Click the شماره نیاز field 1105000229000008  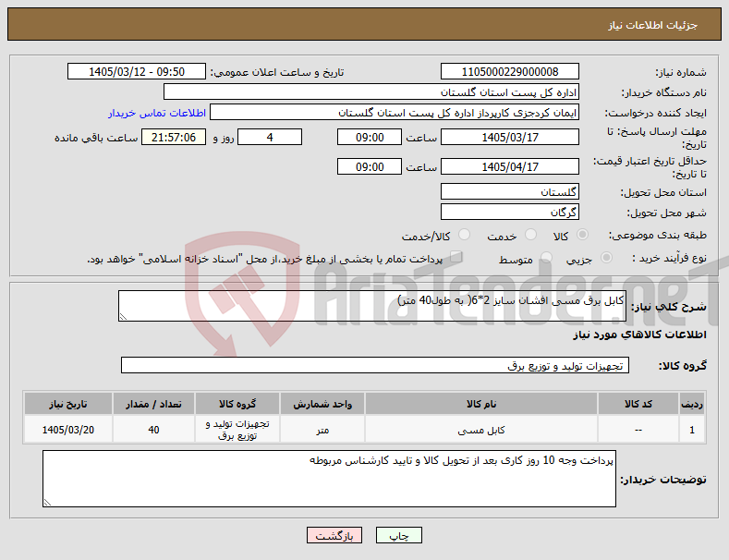click(509, 72)
